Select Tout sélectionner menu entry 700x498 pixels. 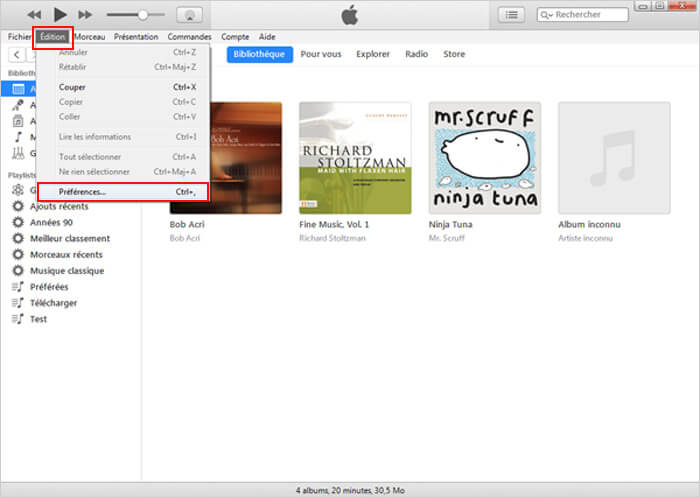coord(123,157)
